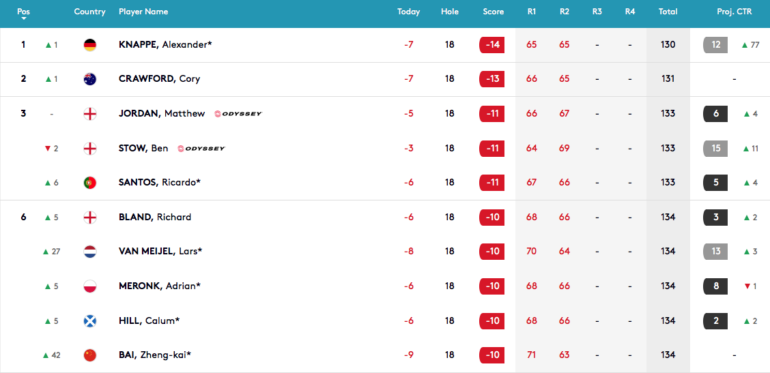Sort the leaderboard by Pos column
Image resolution: width=770 pixels, height=373 pixels.
[23, 11]
